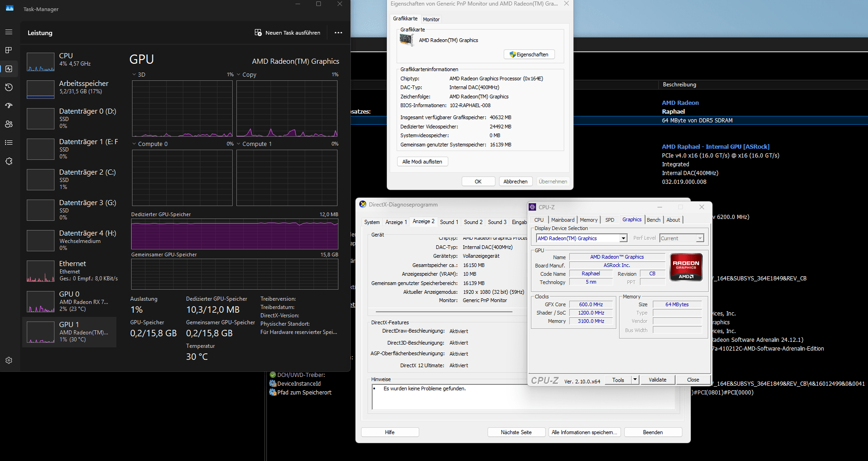This screenshot has height=461, width=868.
Task: Click Alle Informationen speichern button
Action: [585, 432]
